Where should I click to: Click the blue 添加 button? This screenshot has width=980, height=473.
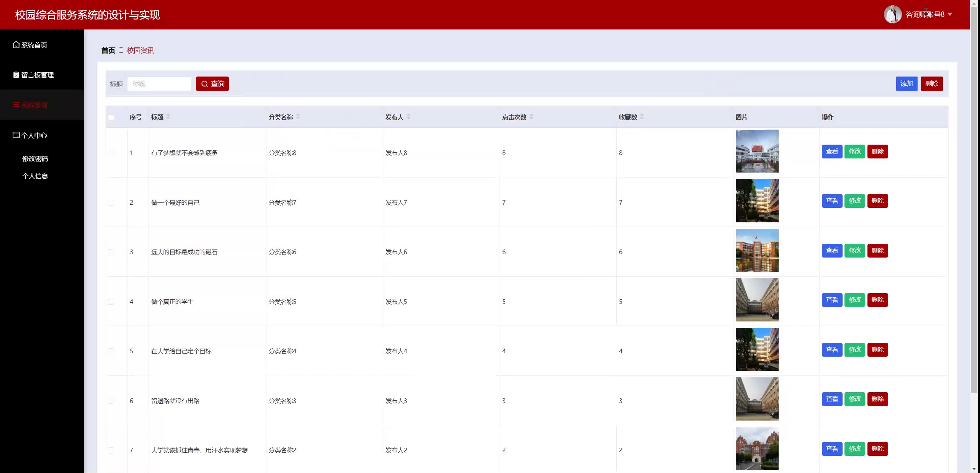point(906,84)
